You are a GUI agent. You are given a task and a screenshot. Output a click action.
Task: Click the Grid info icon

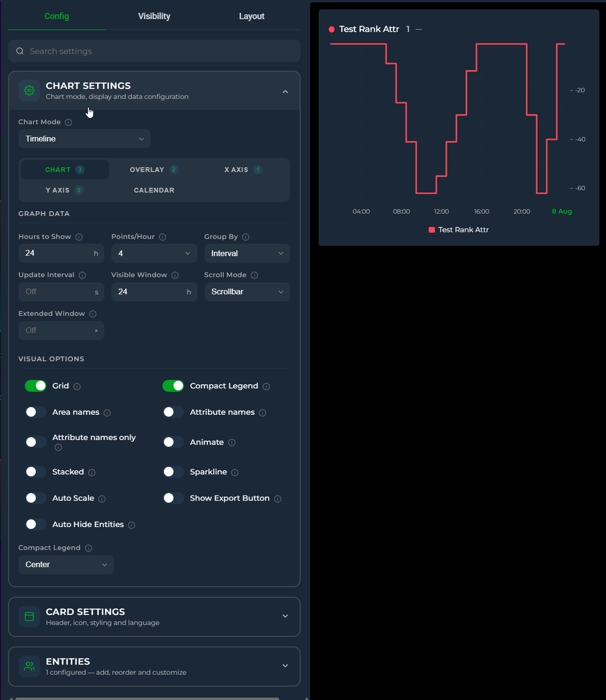click(x=77, y=387)
